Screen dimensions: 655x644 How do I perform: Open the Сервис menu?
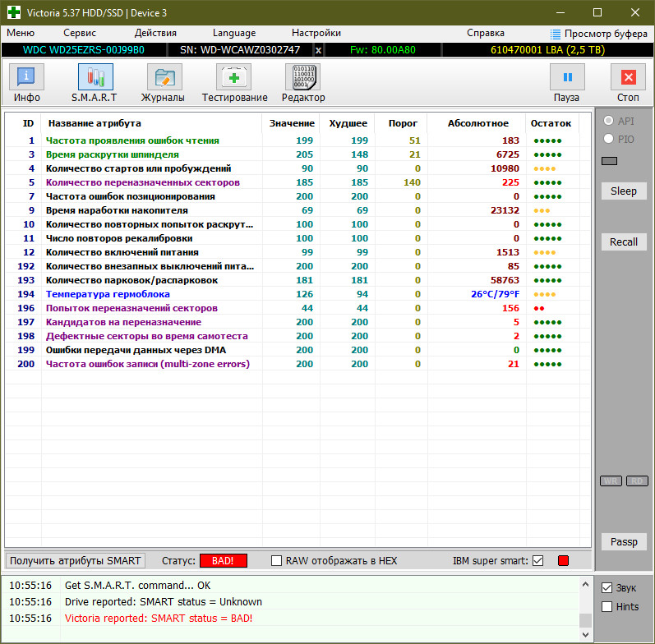[80, 33]
